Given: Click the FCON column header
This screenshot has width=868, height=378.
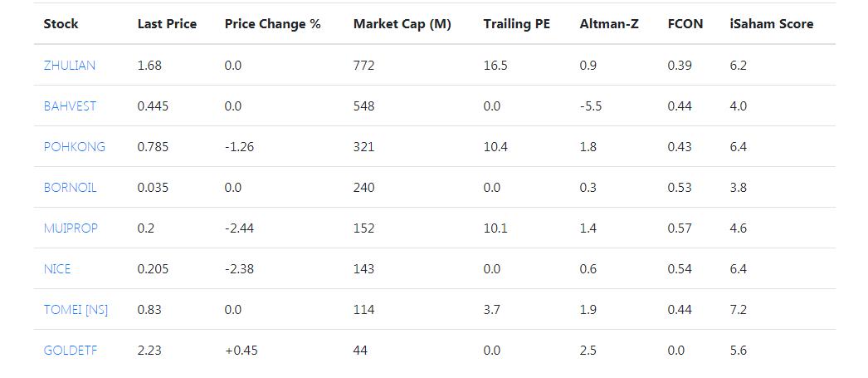Looking at the screenshot, I should coord(685,24).
